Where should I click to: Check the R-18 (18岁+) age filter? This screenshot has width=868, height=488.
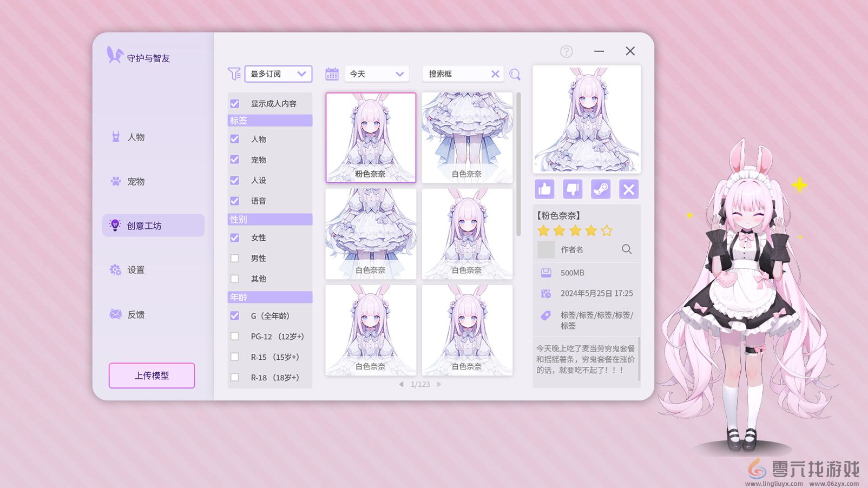coord(234,377)
